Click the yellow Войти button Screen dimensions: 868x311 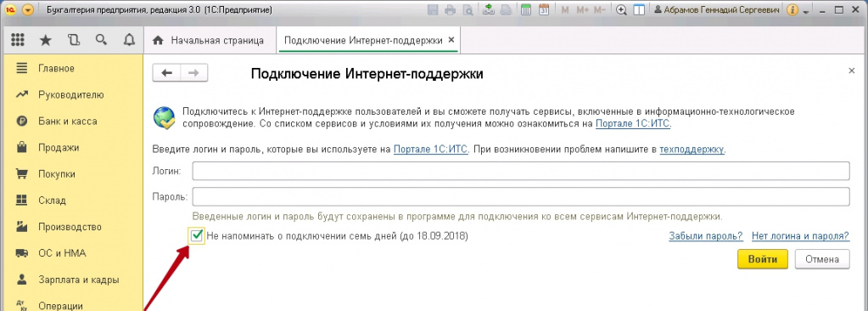(763, 259)
